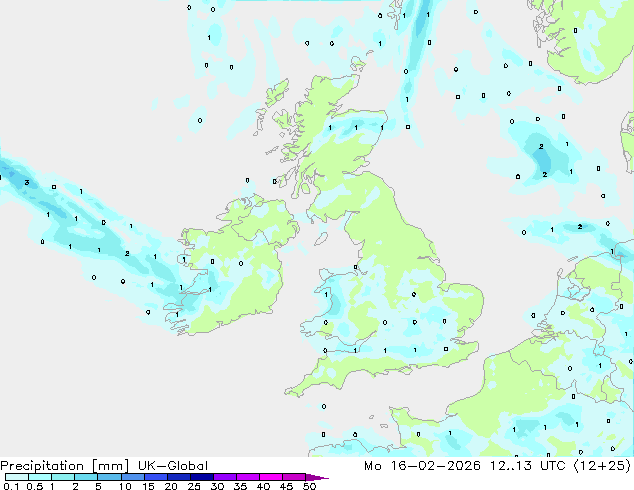Click the date text 'Mo 16-02-2026'

click(x=422, y=466)
